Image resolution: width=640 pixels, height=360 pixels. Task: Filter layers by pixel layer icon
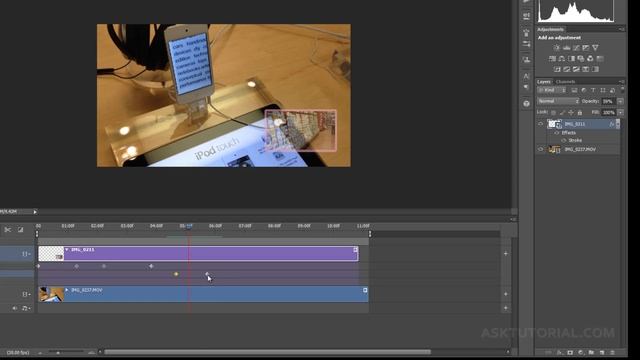(574, 90)
